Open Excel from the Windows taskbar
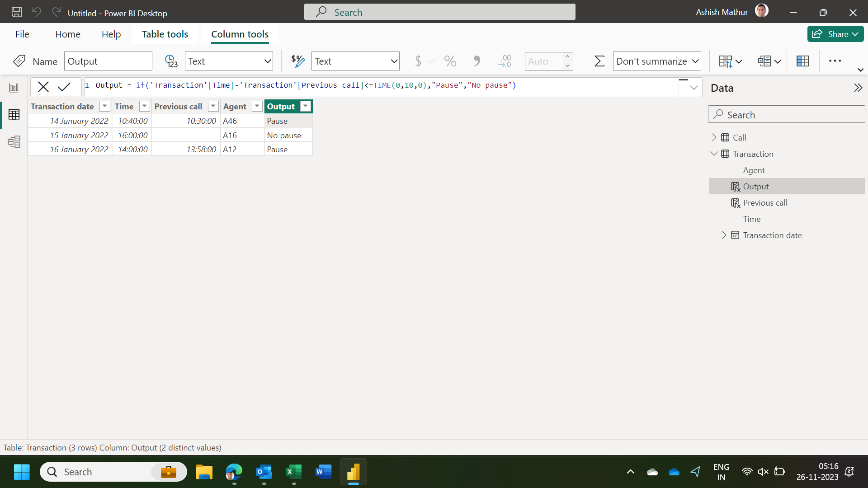 coord(294,472)
